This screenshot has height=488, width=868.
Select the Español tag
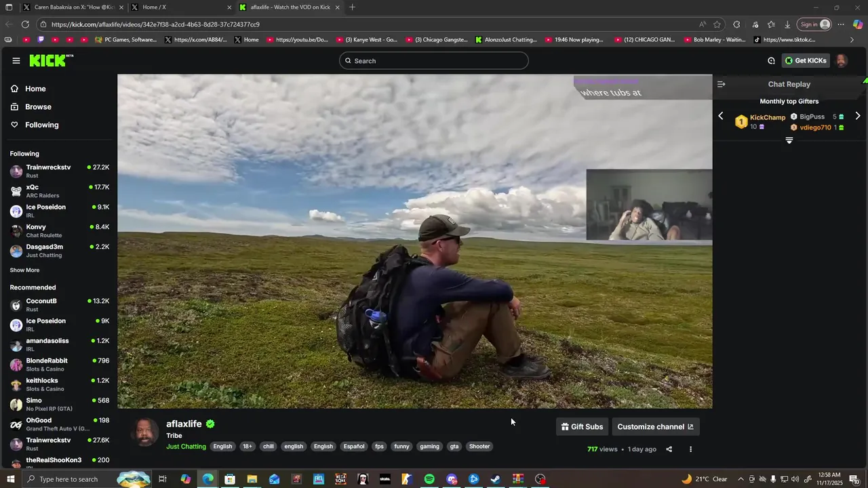354,447
